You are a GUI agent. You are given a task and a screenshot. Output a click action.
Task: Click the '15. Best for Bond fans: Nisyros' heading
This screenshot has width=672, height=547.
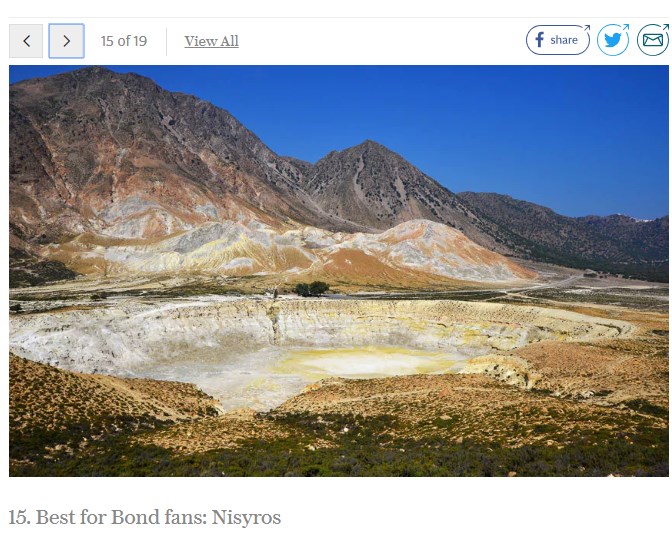145,517
